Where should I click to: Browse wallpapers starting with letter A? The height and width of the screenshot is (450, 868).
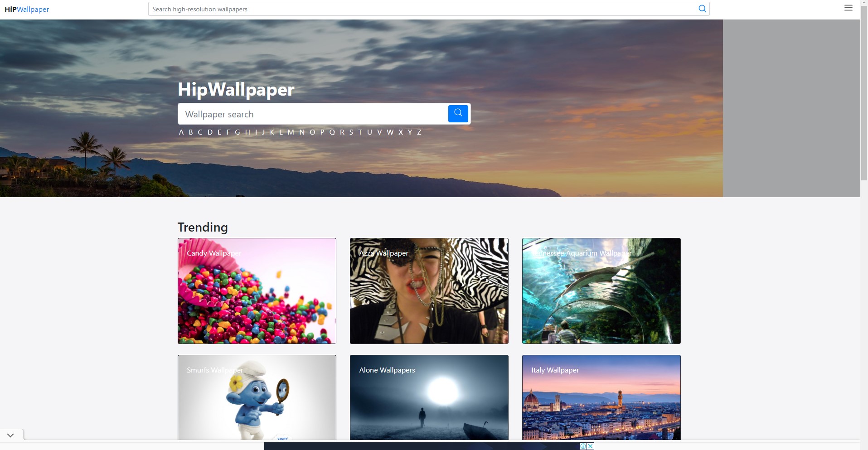(181, 132)
